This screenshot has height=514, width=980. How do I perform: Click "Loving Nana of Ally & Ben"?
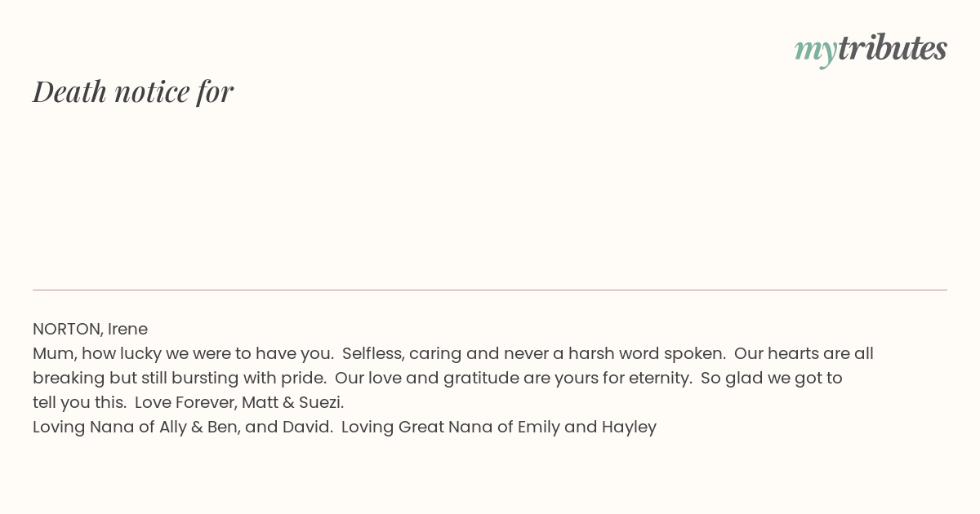(136, 428)
